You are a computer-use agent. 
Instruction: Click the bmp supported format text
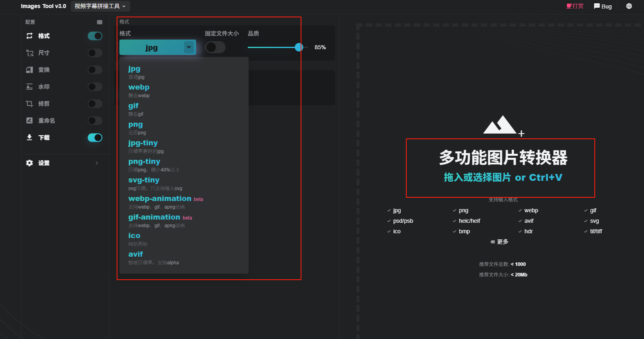(464, 231)
